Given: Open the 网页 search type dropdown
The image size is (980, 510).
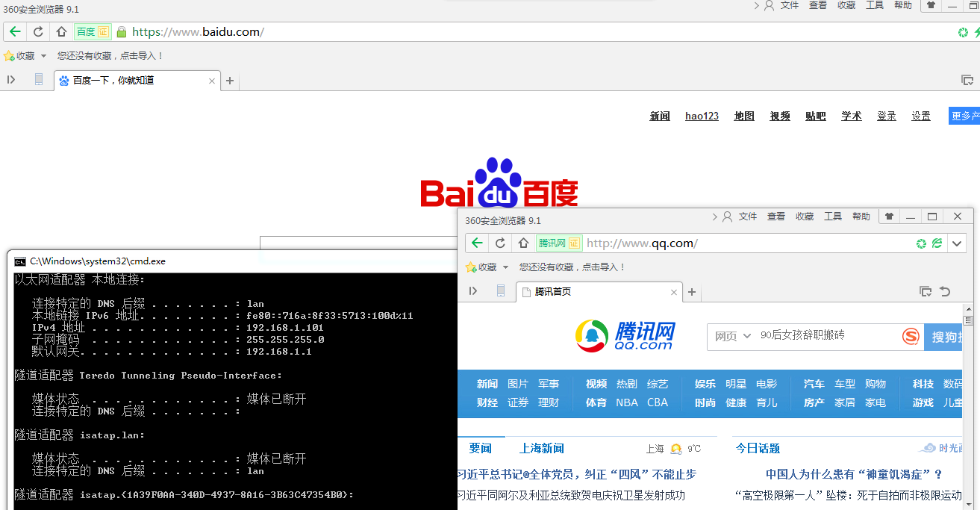Looking at the screenshot, I should pyautogui.click(x=733, y=337).
